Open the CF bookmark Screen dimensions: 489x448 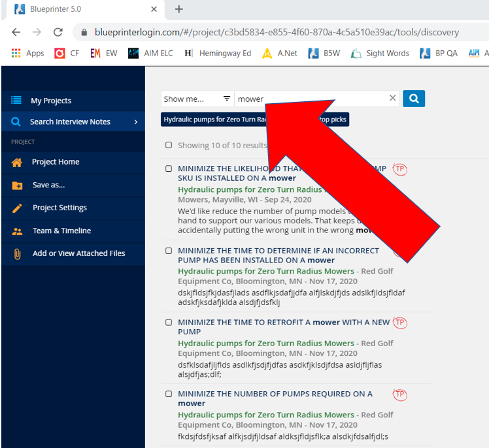[x=67, y=54]
